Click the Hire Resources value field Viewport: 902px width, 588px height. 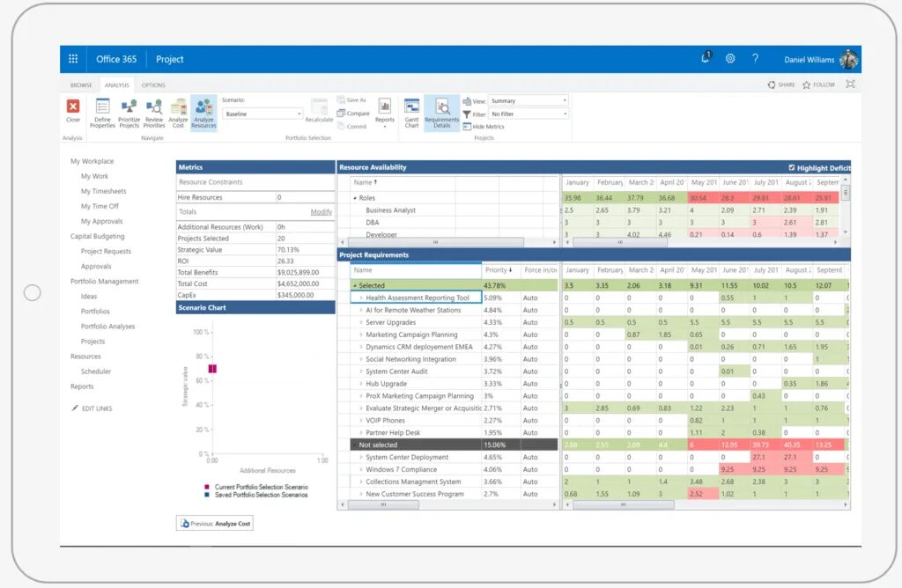point(305,197)
